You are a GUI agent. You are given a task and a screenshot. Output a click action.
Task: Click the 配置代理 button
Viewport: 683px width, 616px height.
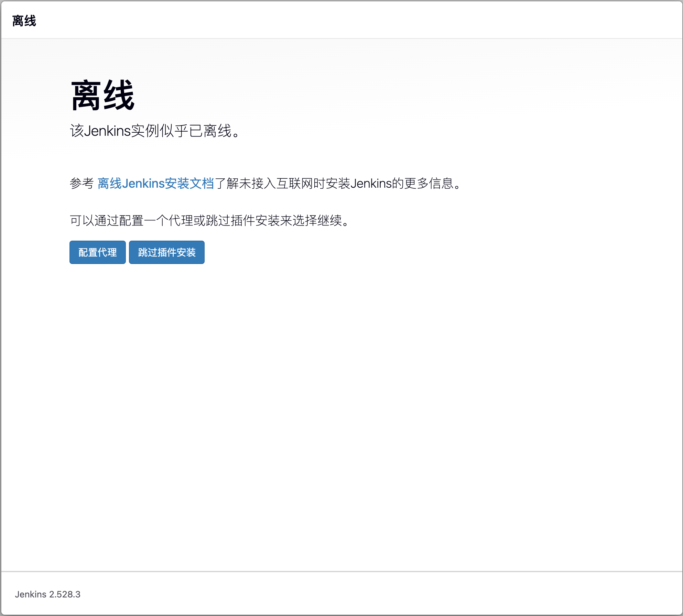tap(97, 252)
